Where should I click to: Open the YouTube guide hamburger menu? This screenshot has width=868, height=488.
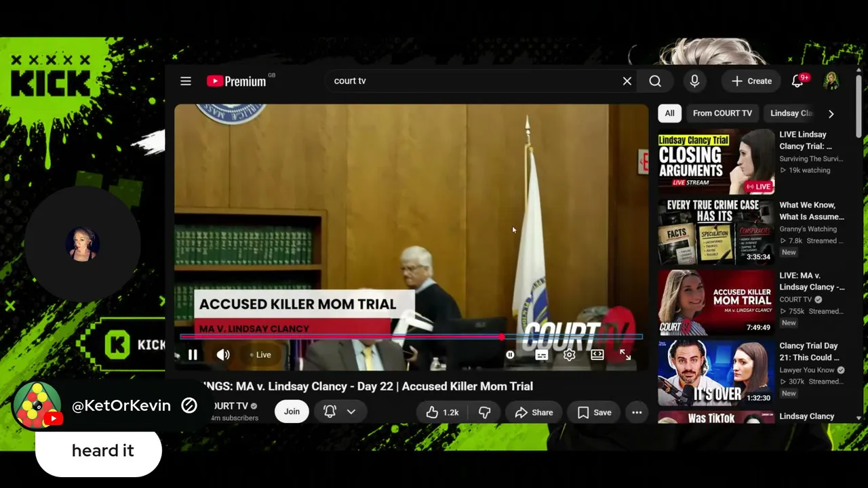(x=186, y=81)
